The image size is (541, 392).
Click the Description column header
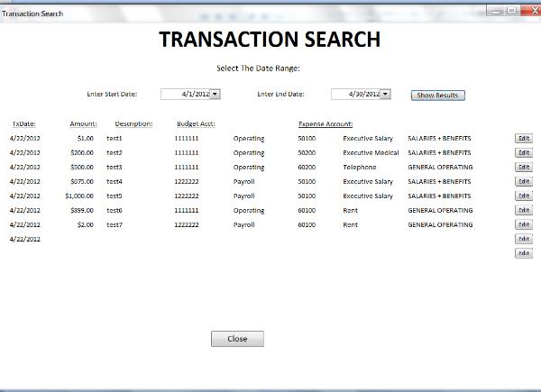pos(133,123)
